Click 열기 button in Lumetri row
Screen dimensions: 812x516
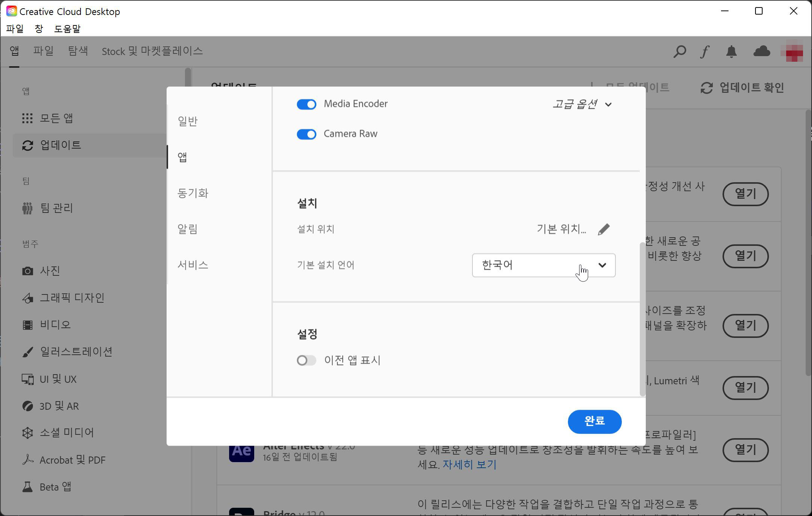(745, 388)
